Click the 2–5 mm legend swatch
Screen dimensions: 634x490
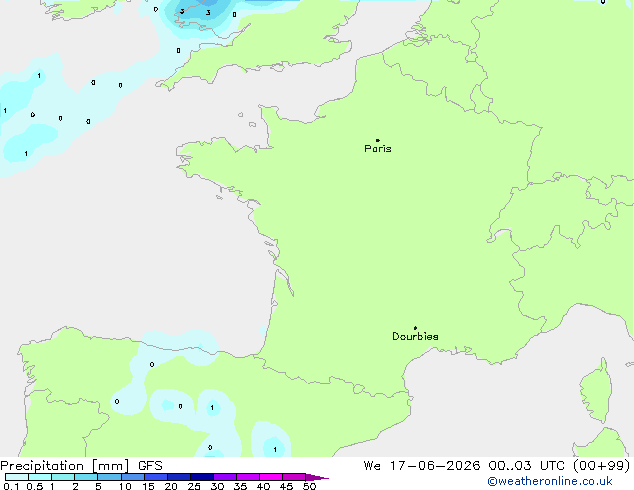click(86, 477)
